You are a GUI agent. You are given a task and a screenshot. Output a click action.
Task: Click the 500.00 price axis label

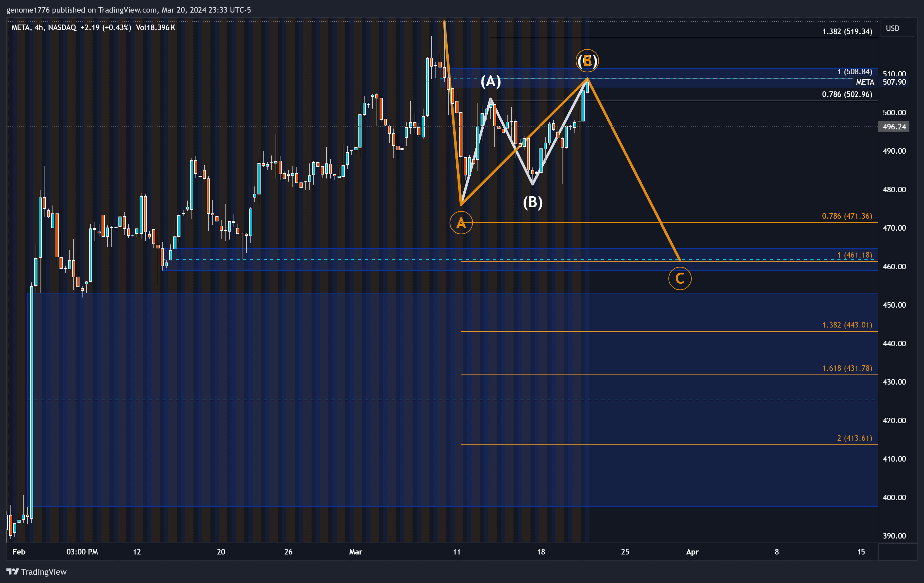(x=894, y=112)
